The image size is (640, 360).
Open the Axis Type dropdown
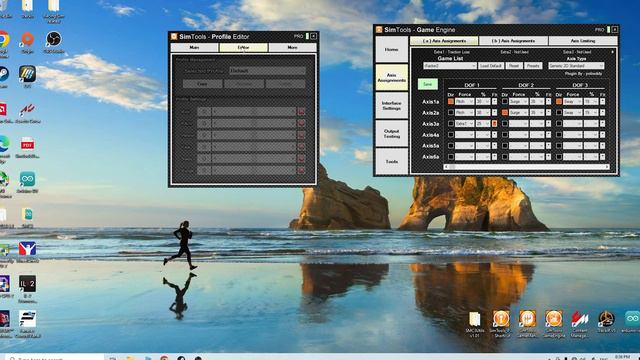(576, 66)
